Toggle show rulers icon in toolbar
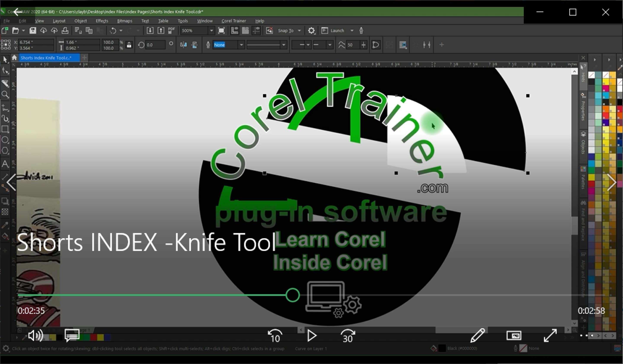Image resolution: width=623 pixels, height=364 pixels. (234, 31)
